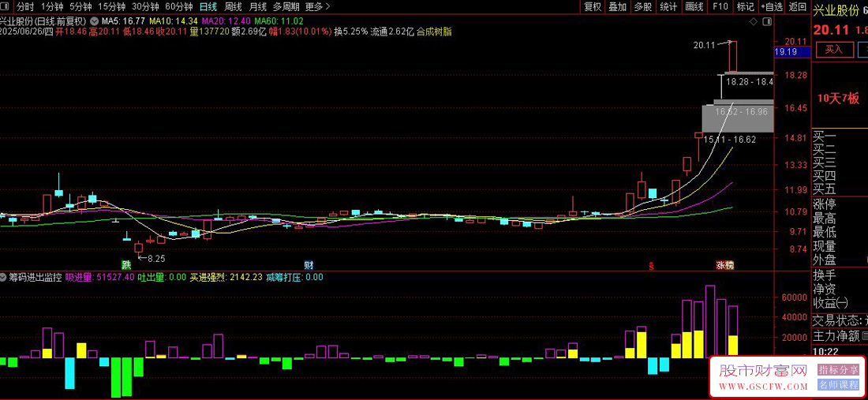Click the 涨停 row in the side panel

pos(840,204)
